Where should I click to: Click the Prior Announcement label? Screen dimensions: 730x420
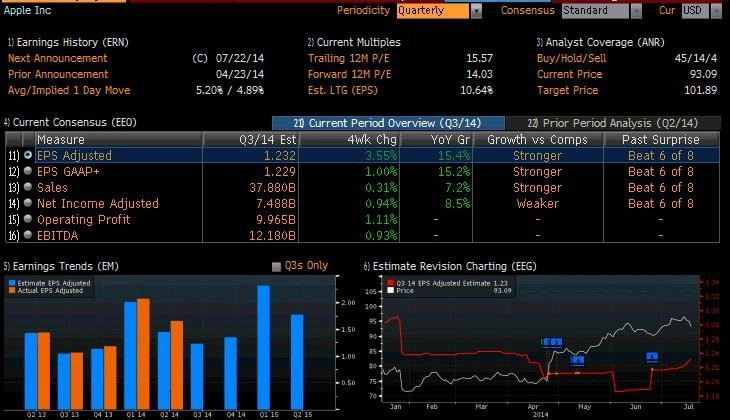(x=58, y=75)
